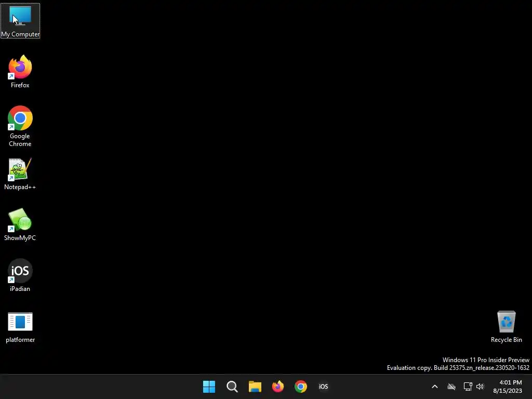Open the Windows Start menu
The image size is (532, 399).
(209, 387)
